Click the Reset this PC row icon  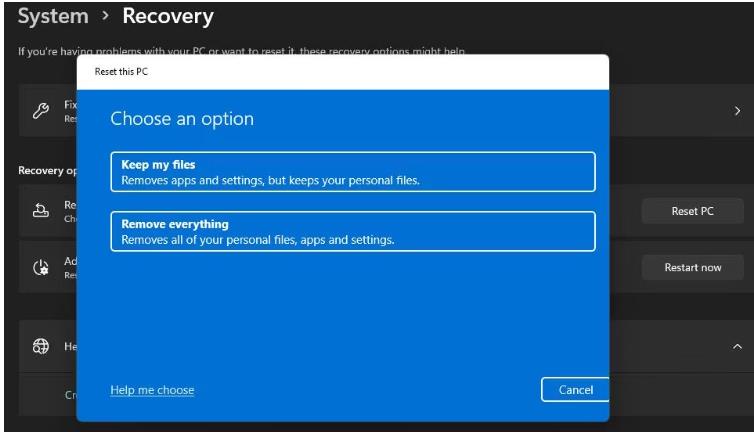click(x=41, y=211)
